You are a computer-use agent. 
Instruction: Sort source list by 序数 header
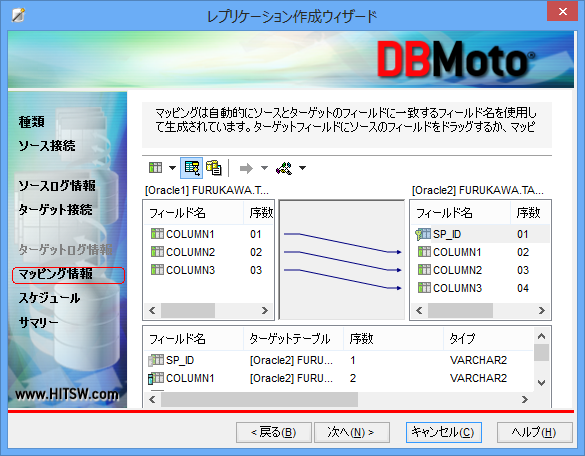click(259, 213)
